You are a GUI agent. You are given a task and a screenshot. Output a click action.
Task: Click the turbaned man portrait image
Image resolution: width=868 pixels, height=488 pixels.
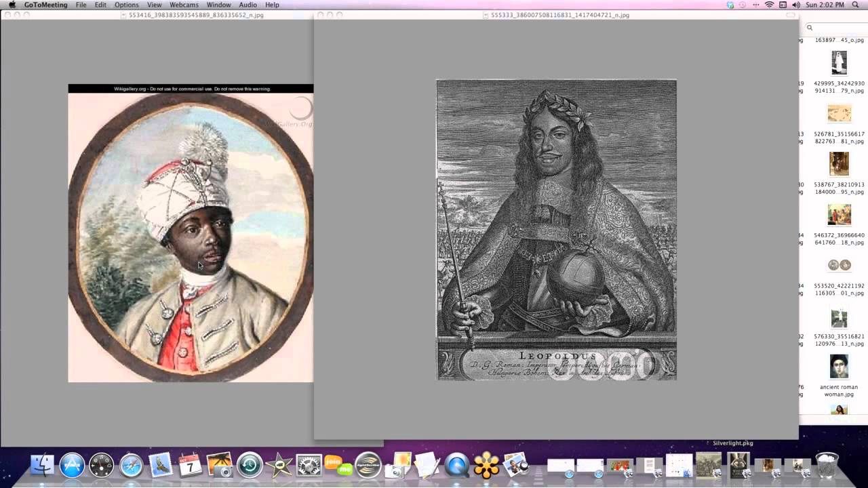tap(191, 233)
